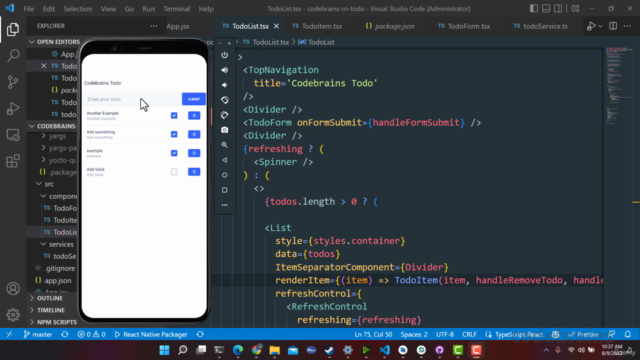The image size is (640, 360).
Task: Click emulator rotate left button
Action: tap(224, 100)
